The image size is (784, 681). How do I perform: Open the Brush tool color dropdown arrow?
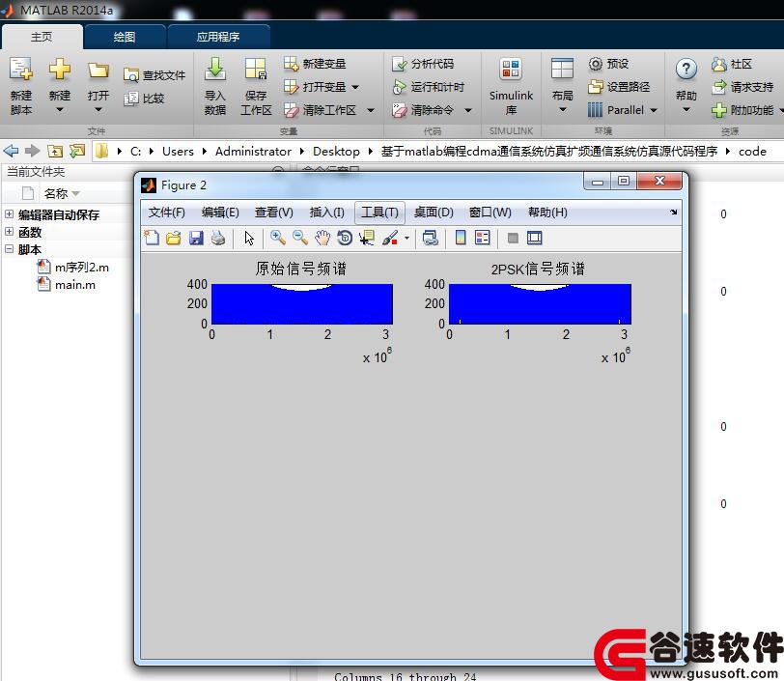pyautogui.click(x=407, y=239)
